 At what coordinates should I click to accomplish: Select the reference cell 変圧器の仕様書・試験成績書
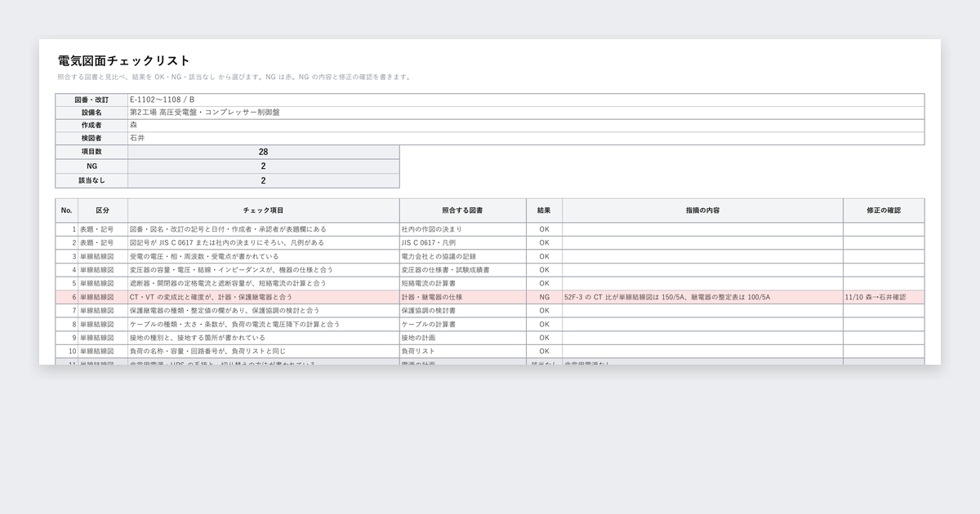pos(462,270)
